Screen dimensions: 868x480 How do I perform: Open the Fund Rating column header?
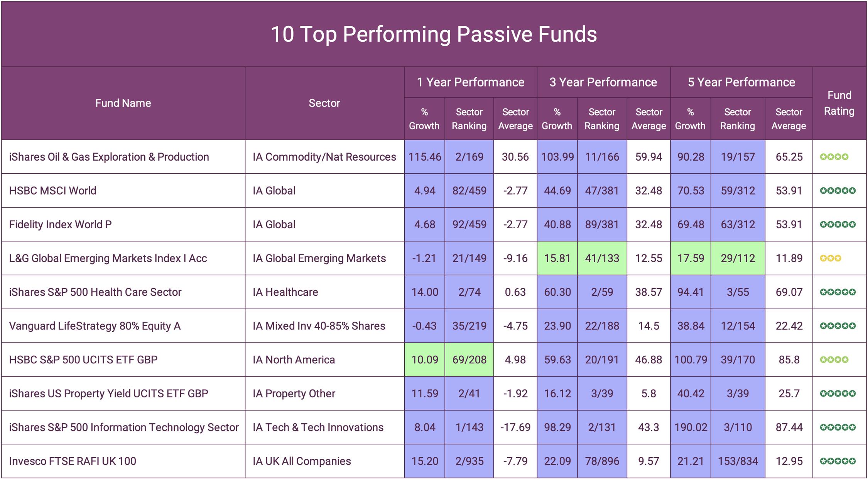[x=839, y=103]
